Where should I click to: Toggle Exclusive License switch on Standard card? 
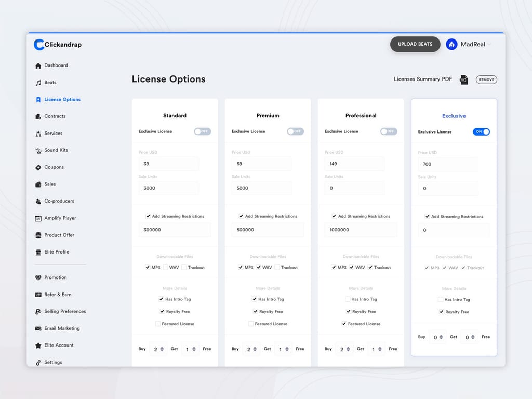click(203, 131)
